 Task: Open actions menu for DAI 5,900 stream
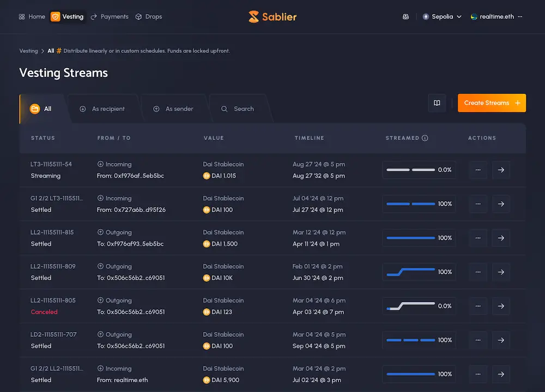point(478,374)
